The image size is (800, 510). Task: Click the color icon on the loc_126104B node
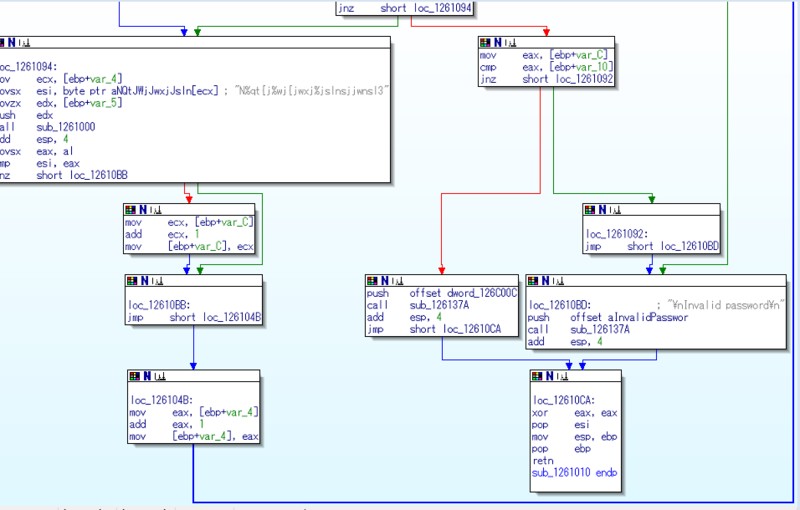coord(135,376)
